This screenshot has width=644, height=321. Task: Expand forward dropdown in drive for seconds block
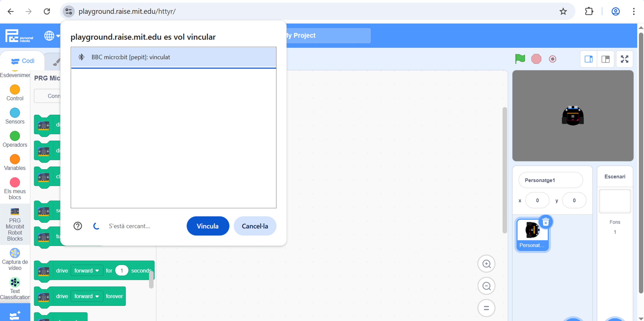87,270
